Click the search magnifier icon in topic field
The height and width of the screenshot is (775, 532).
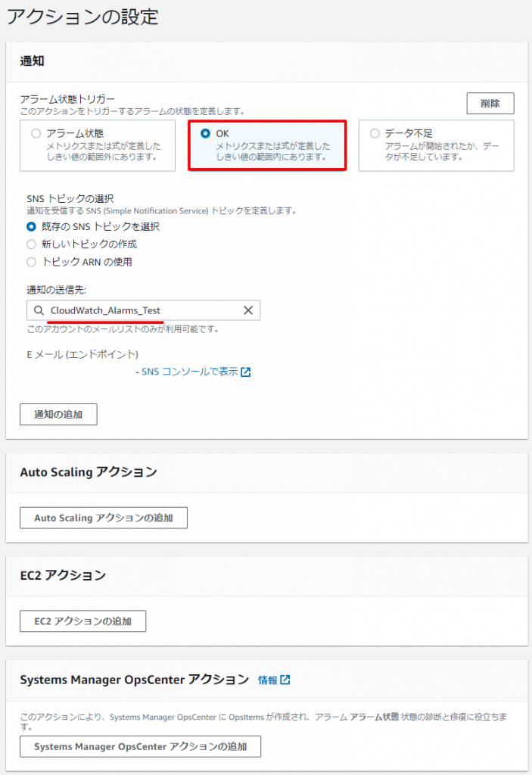[x=39, y=310]
